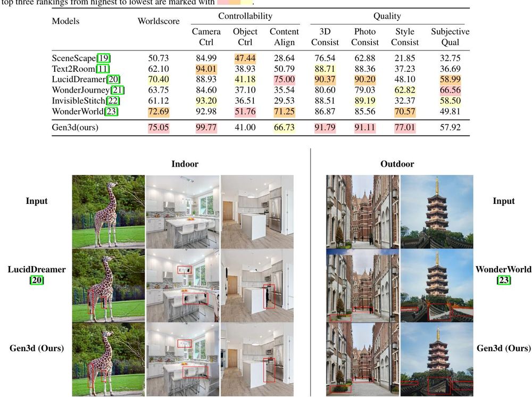Select the Input brick street image

tap(363, 211)
